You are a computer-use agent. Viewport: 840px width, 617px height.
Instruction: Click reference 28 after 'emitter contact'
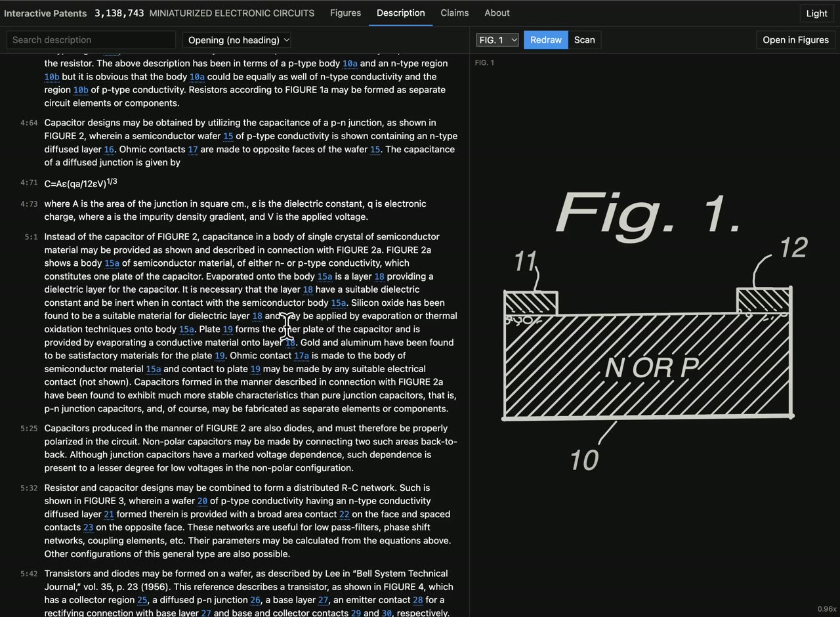click(417, 600)
